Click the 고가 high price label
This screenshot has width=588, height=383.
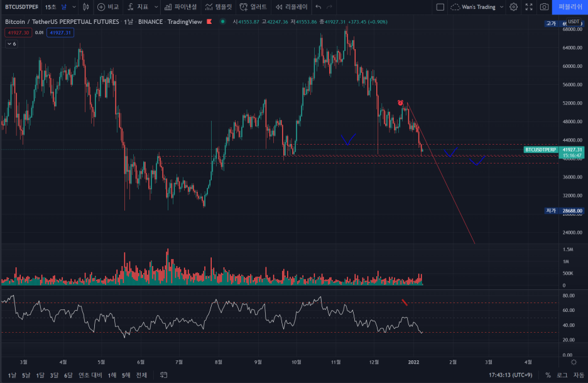click(x=551, y=23)
